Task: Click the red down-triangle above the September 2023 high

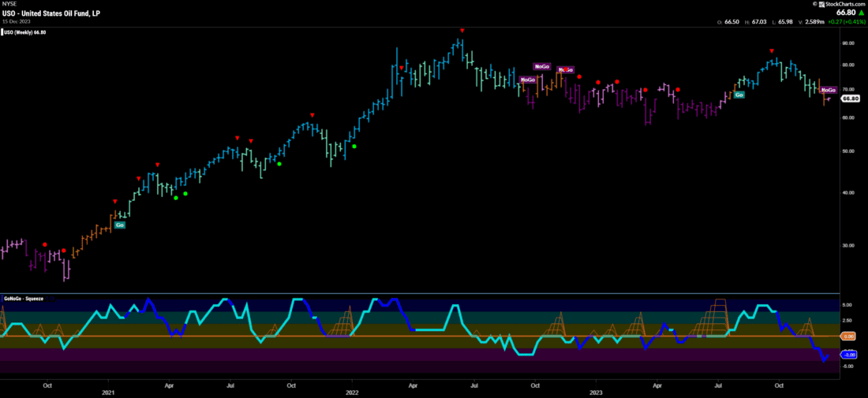Action: coord(772,51)
